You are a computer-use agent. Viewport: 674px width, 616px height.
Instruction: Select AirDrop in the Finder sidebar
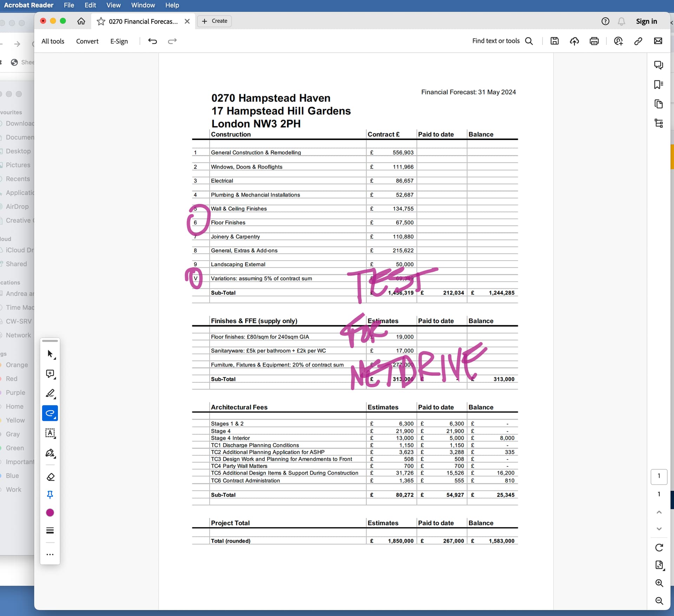[x=17, y=207]
